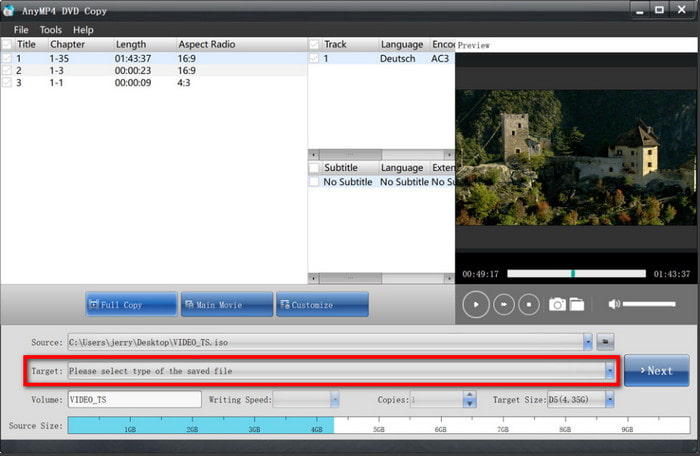700x456 pixels.
Task: Toggle the select-all Title checkbox
Action: tap(7, 44)
